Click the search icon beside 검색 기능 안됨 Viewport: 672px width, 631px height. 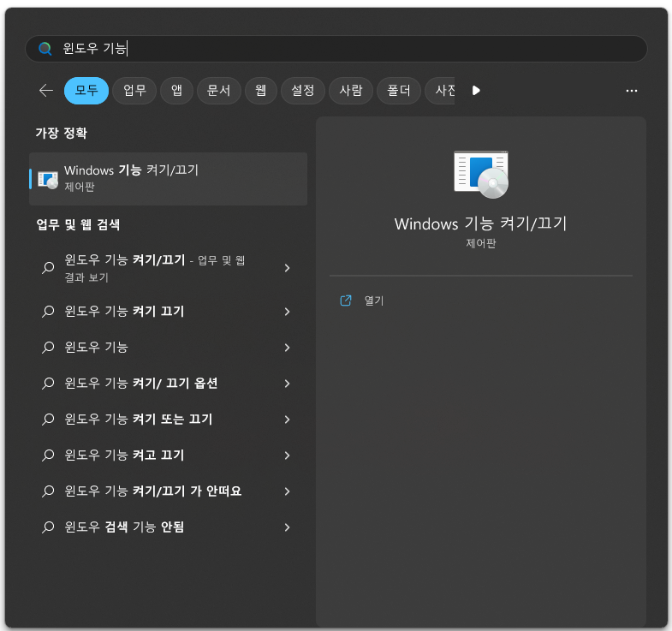(48, 527)
